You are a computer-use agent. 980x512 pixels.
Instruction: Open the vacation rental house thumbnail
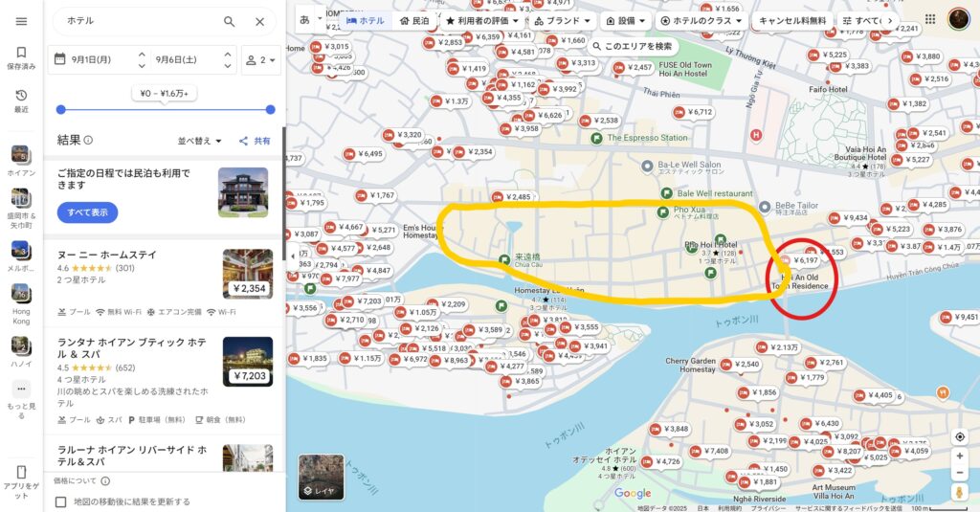coord(243,192)
